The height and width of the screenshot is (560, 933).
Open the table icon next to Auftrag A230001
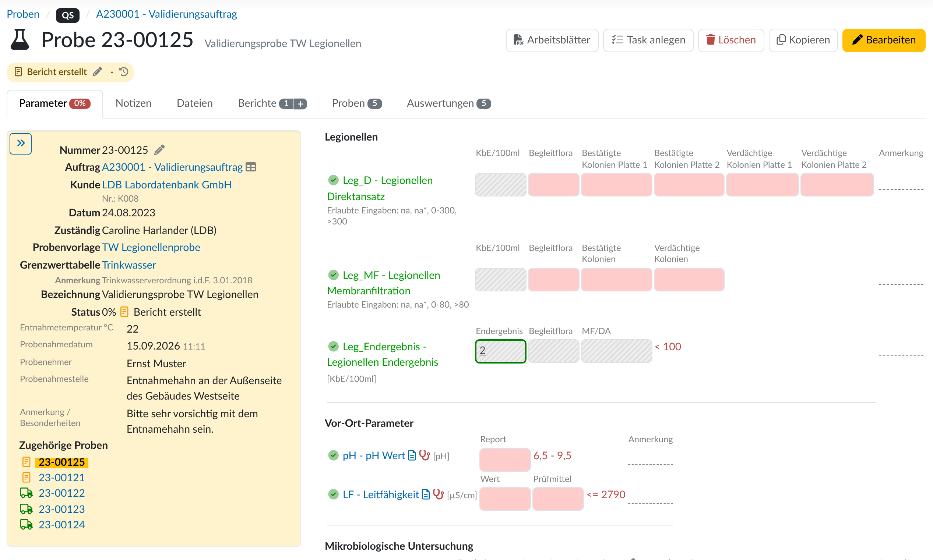pyautogui.click(x=251, y=167)
